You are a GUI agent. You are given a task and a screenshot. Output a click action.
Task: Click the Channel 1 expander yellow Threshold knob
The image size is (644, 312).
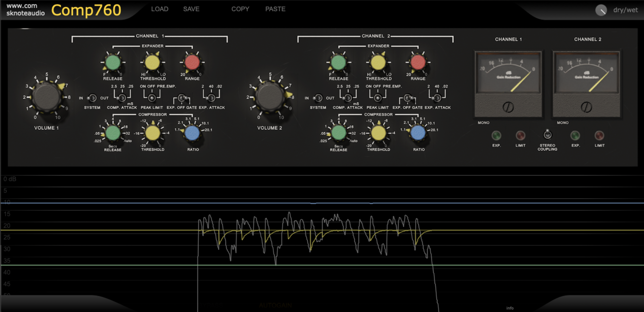152,63
